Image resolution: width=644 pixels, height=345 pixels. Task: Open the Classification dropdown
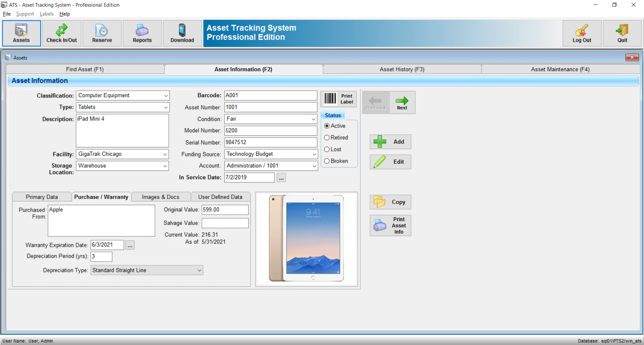tap(166, 95)
